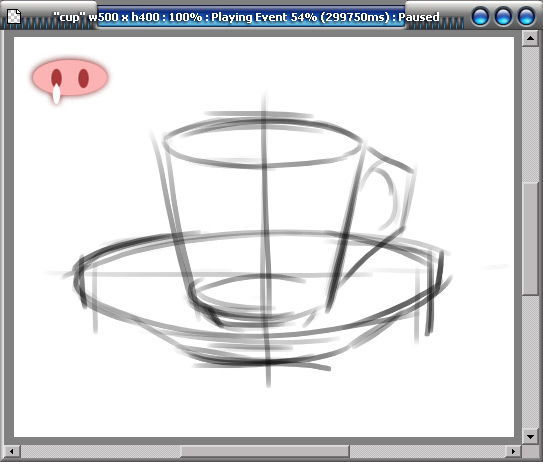Click the horizontal scrollbar's left arrow
This screenshot has height=462, width=543.
tap(12, 451)
